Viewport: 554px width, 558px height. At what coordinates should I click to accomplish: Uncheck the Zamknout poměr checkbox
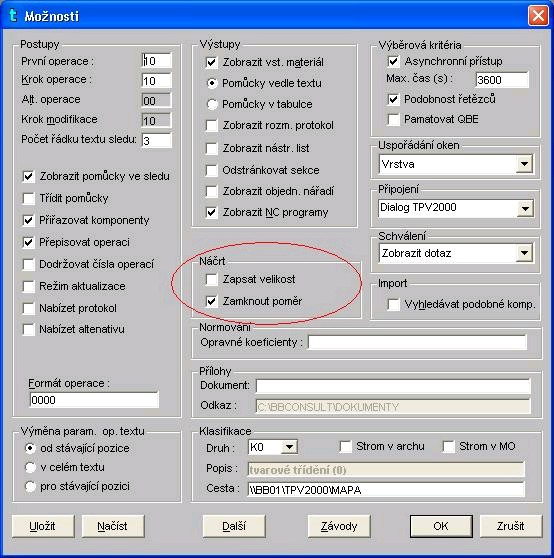212,301
